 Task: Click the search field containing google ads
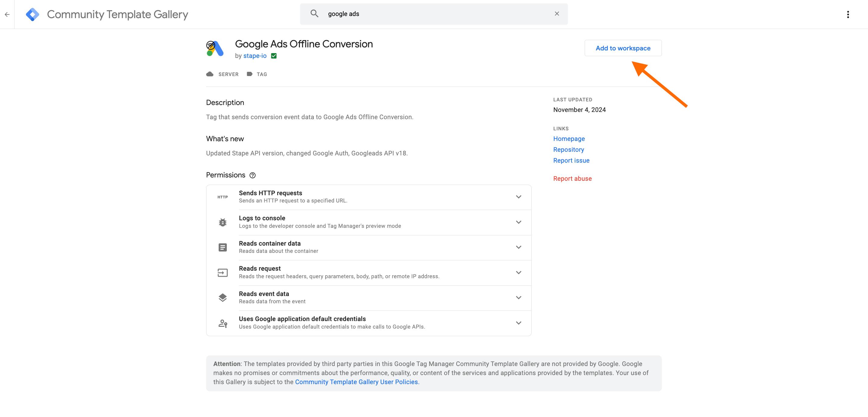coord(434,14)
